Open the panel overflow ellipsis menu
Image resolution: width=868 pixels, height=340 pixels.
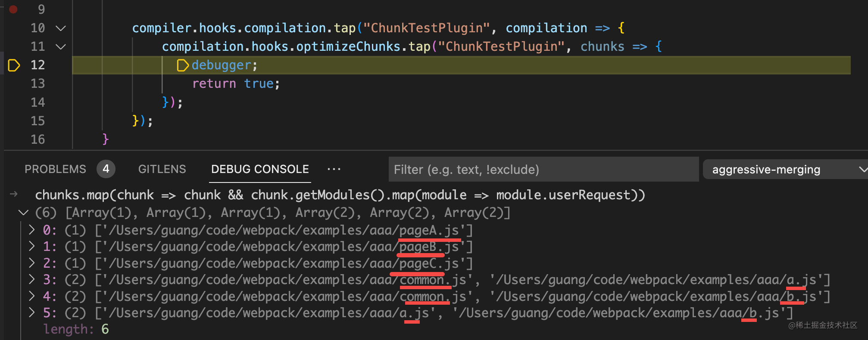[x=334, y=169]
